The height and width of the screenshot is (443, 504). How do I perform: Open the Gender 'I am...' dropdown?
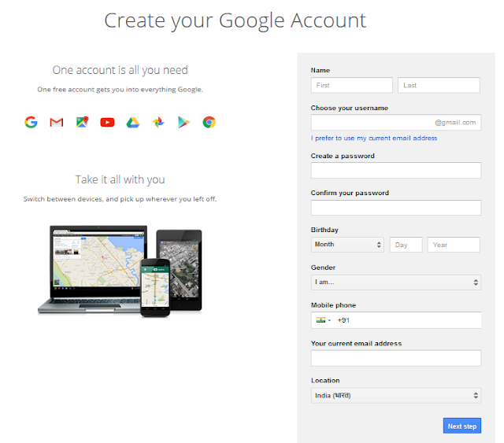395,282
